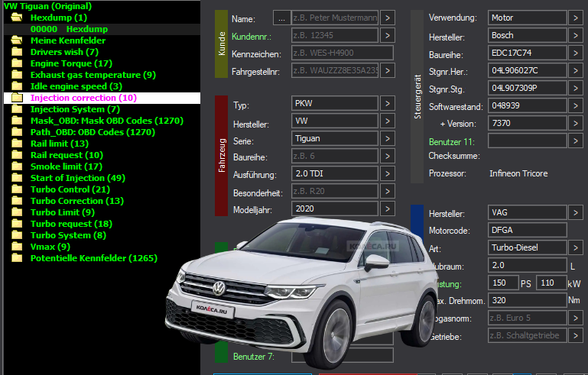Click the Benutzer 7 label
This screenshot has width=588, height=375.
pyautogui.click(x=254, y=356)
